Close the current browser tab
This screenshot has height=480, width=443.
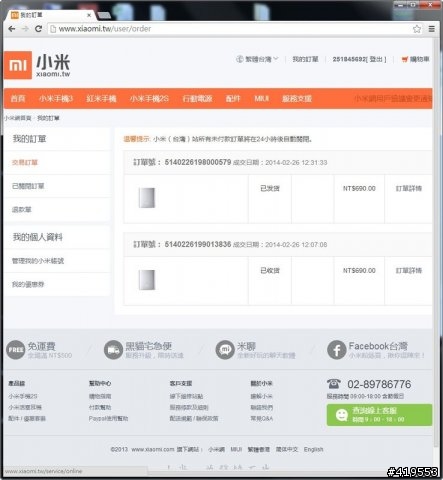pyautogui.click(x=89, y=15)
